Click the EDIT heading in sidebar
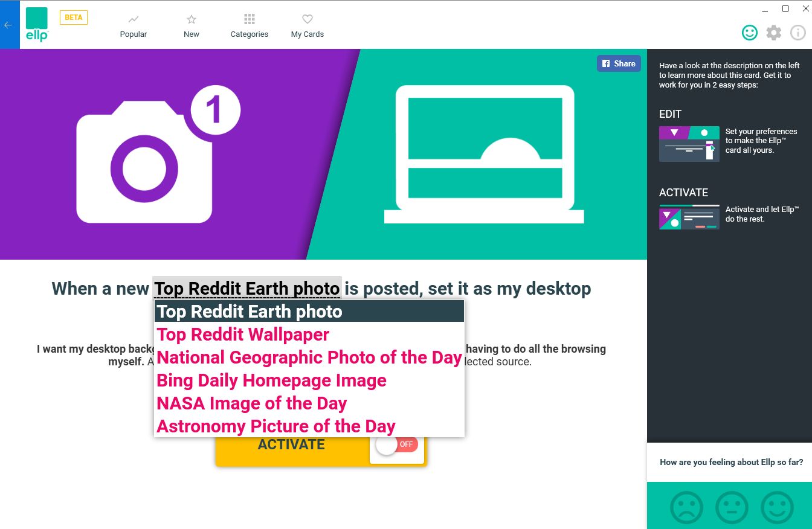Screen dimensions: 812x529 tap(671, 114)
